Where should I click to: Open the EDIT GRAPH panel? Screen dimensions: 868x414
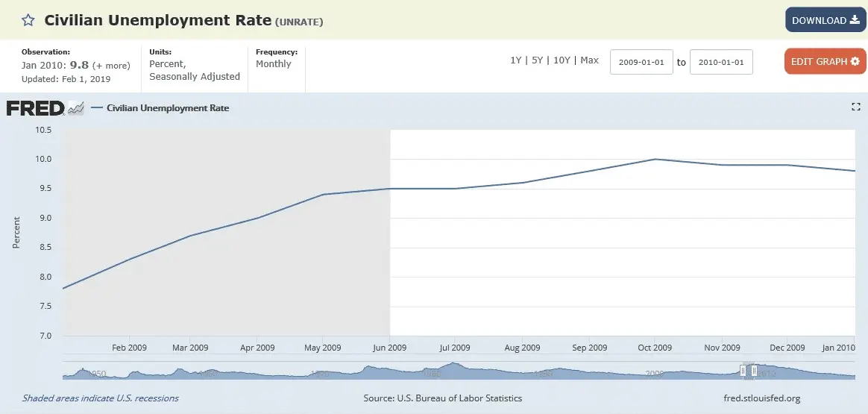(x=825, y=61)
